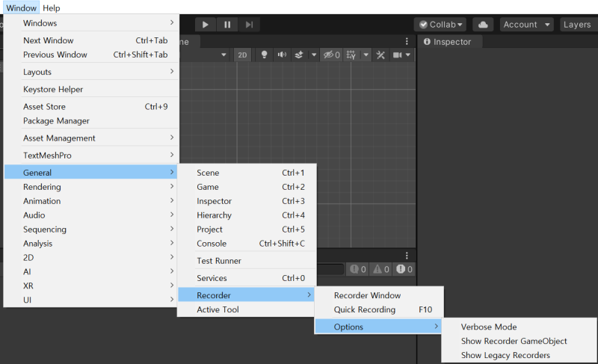The height and width of the screenshot is (364, 598).
Task: Click the scene camera icon
Action: [x=398, y=55]
